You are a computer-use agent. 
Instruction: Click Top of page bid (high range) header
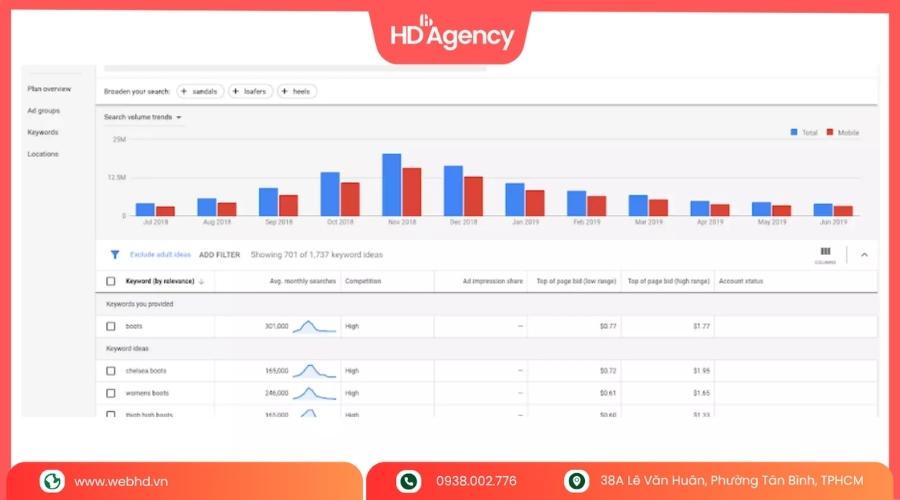[669, 281]
